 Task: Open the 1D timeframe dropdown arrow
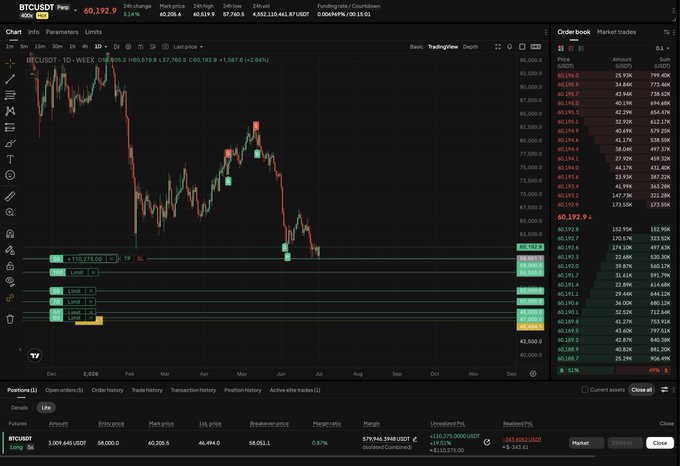[x=105, y=47]
